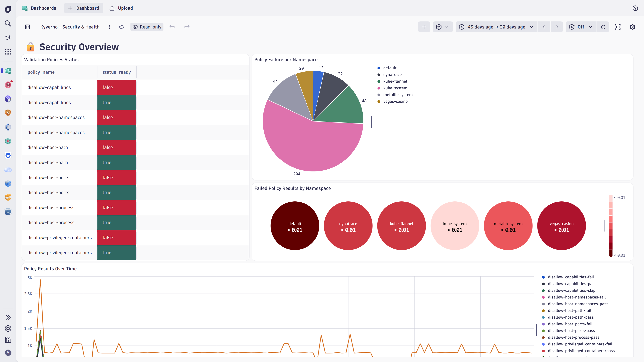The height and width of the screenshot is (362, 644).
Task: Select the kube-system namespace circle
Action: point(455,226)
